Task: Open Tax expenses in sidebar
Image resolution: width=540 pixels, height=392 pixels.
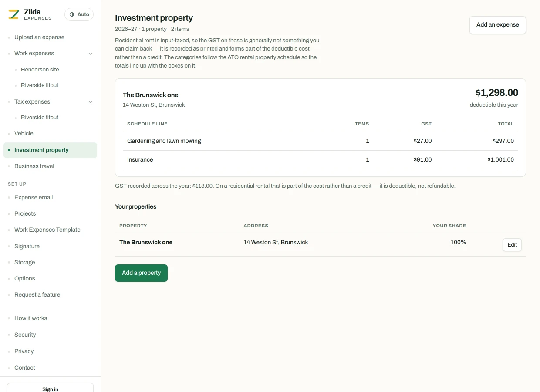Action: 32,101
